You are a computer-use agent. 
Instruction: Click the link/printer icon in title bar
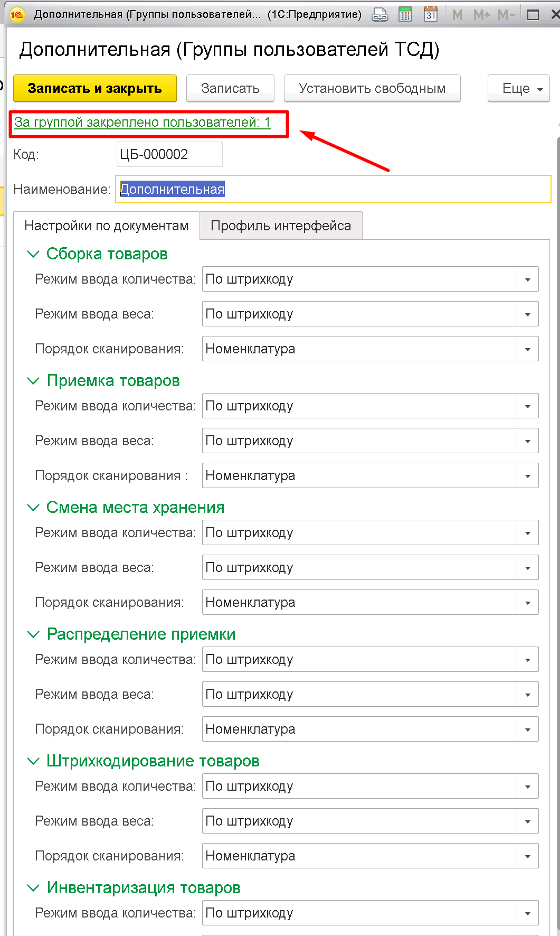pos(379,15)
